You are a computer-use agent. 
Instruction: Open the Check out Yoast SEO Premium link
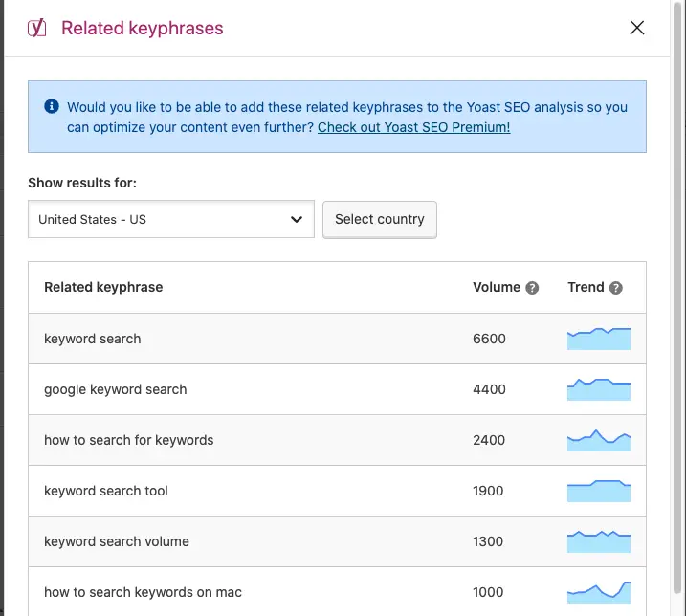[413, 127]
